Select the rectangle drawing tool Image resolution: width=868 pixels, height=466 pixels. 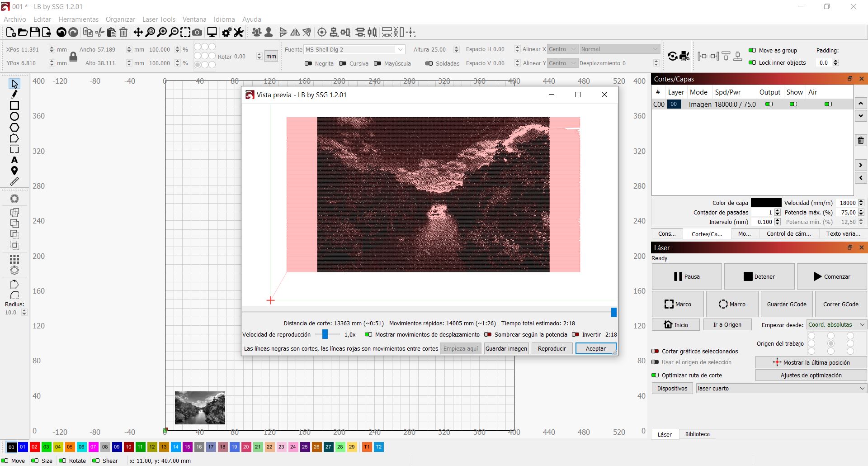click(x=14, y=105)
